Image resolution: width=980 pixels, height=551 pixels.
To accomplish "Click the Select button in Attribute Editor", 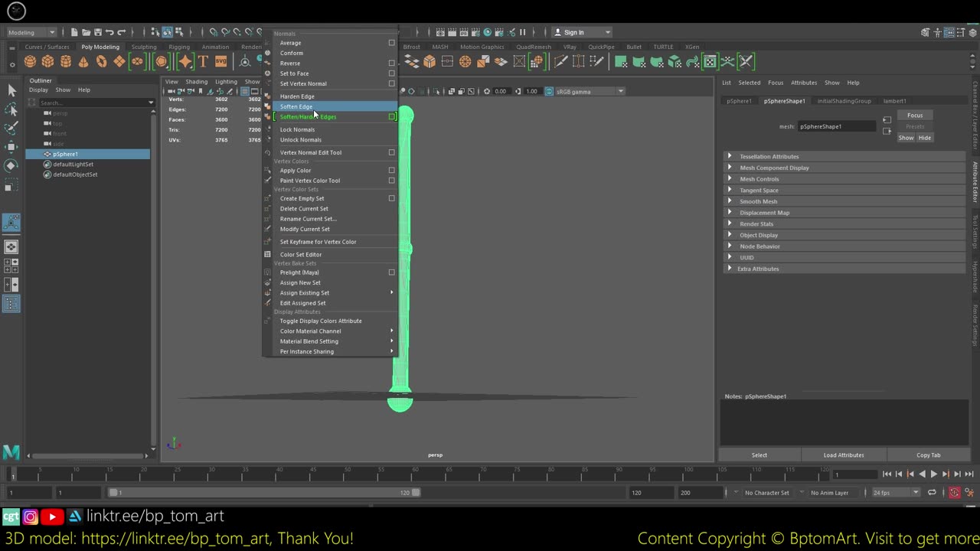I will coord(759,455).
